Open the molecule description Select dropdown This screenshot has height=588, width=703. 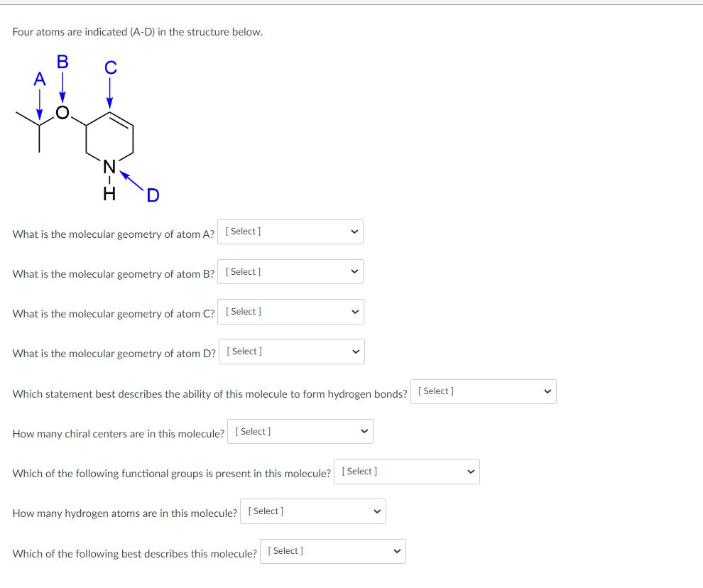pyautogui.click(x=332, y=550)
